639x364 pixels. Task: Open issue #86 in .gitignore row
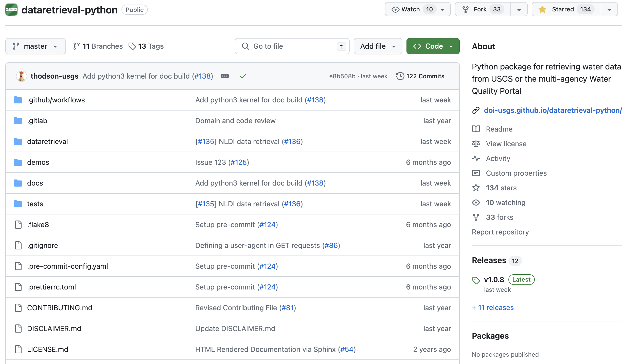tap(331, 245)
